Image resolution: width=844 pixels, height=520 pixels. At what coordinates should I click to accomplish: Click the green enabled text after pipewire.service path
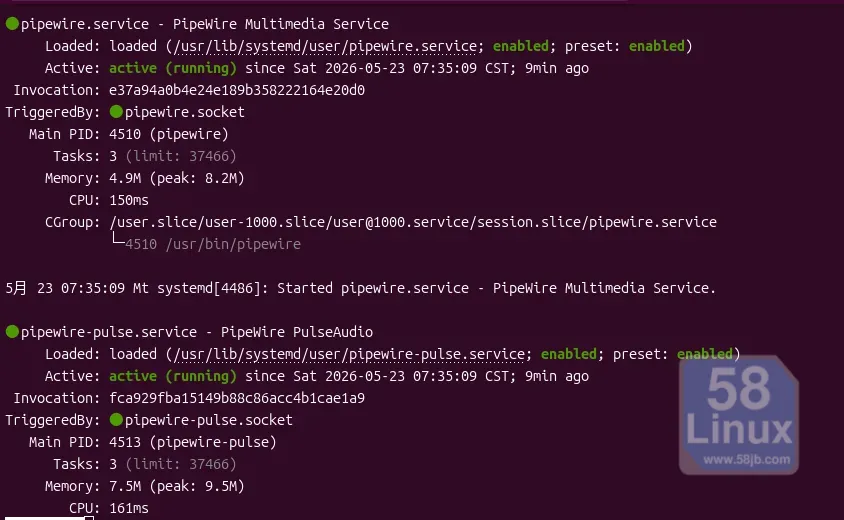[x=521, y=46]
